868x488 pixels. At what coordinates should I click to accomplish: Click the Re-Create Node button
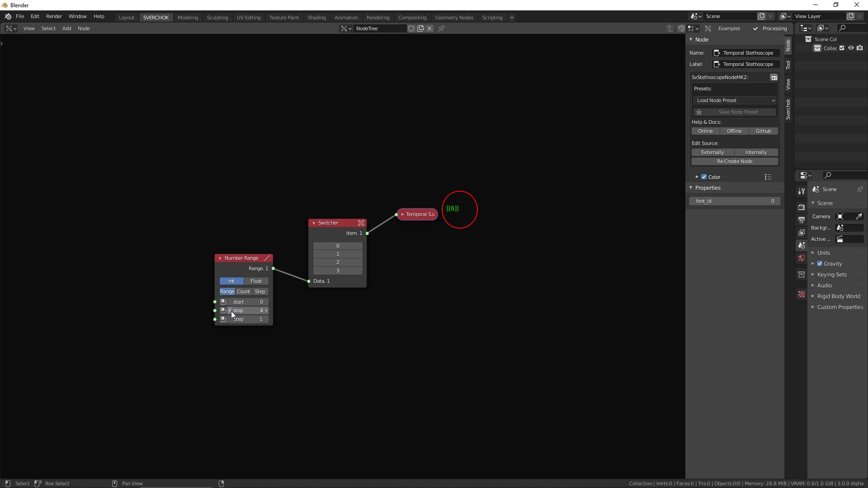pos(735,161)
